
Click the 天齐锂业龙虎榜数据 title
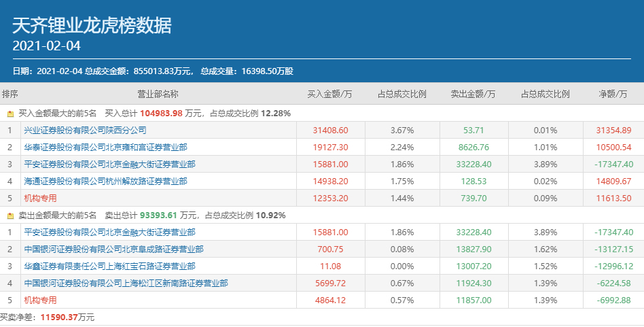click(x=92, y=25)
